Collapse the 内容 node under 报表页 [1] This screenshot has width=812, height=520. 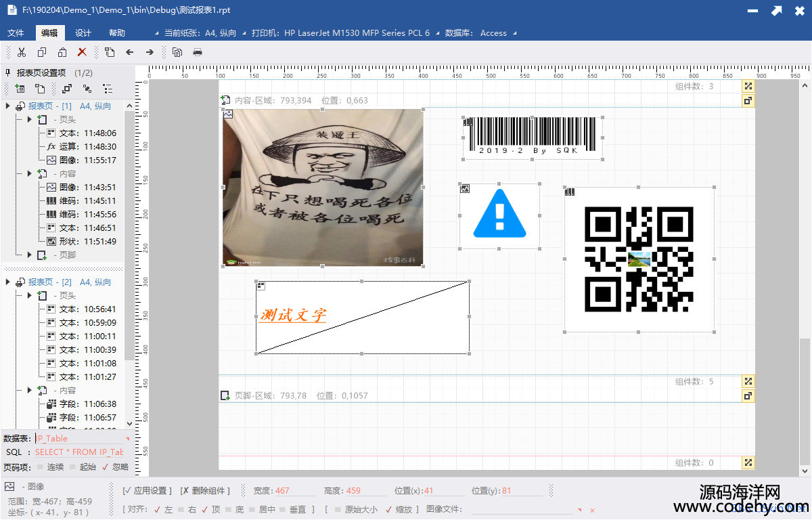(x=29, y=174)
